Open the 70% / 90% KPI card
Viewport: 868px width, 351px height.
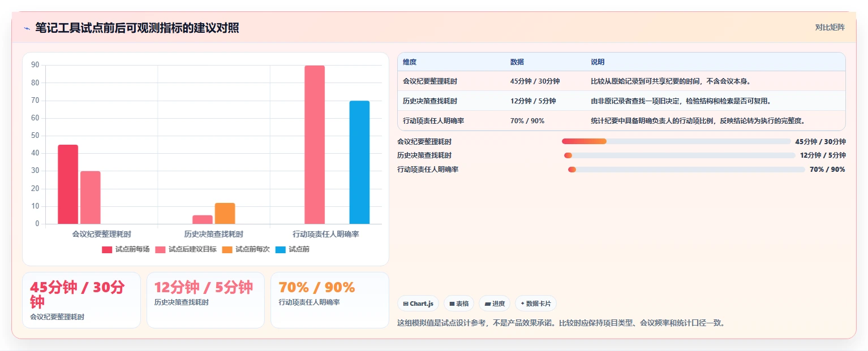point(330,300)
